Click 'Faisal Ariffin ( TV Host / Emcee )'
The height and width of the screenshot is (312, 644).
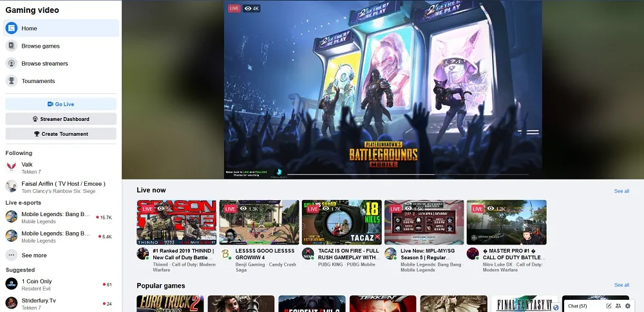point(64,183)
